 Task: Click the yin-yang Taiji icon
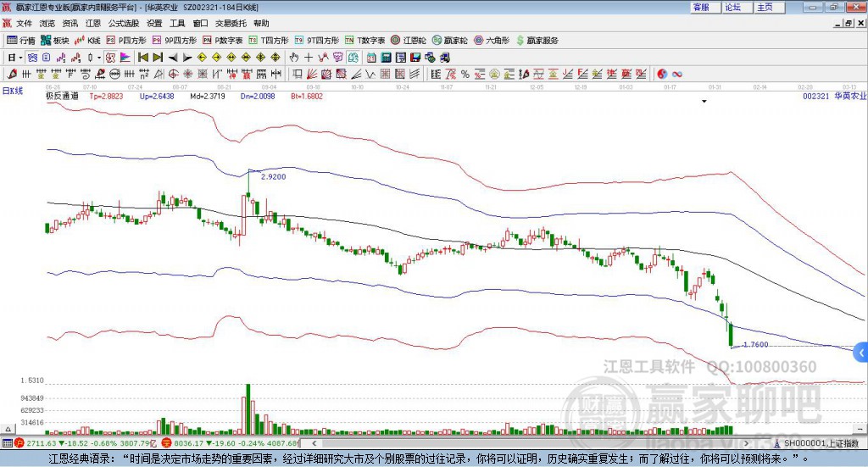point(662,74)
